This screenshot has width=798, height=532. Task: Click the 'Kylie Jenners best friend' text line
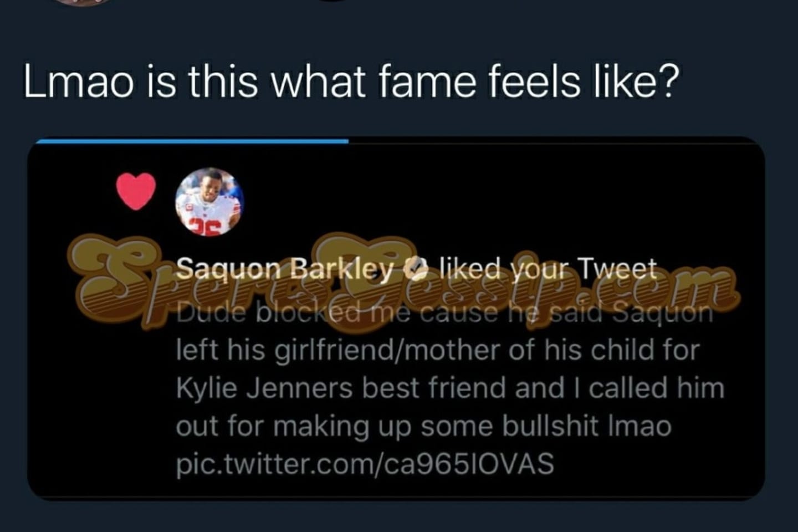[450, 387]
